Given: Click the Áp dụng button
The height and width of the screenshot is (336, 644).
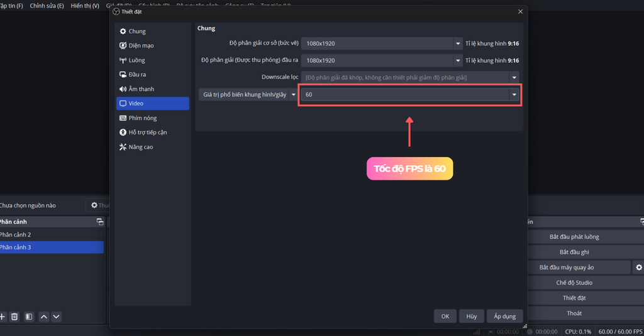Looking at the screenshot, I should (504, 316).
